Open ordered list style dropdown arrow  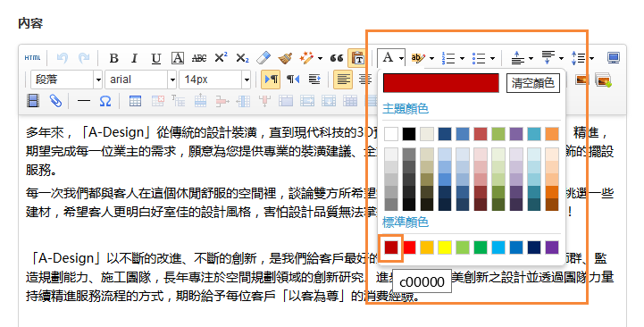click(x=462, y=58)
